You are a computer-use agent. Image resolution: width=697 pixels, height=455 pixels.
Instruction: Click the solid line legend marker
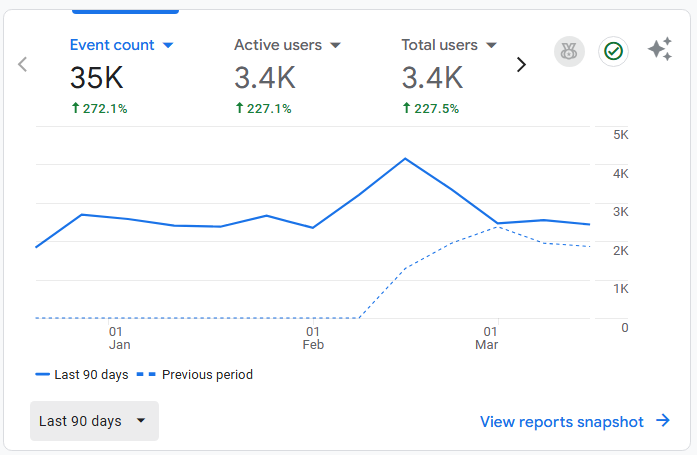point(42,375)
